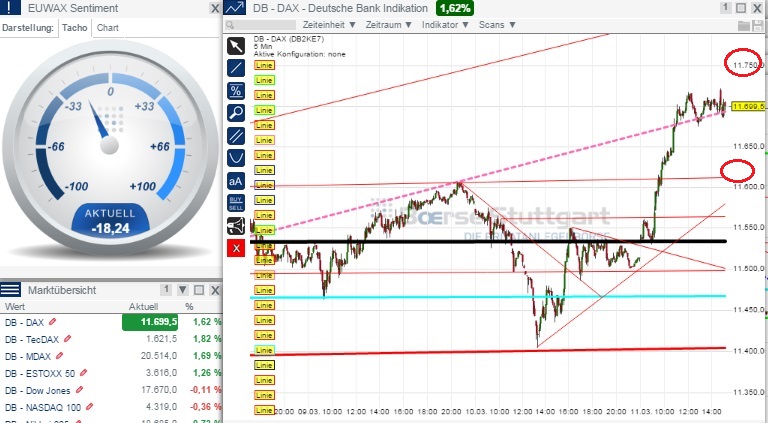Click the pencil icon next to DB - Dow Jones
This screenshot has height=423, width=768.
tap(79, 390)
